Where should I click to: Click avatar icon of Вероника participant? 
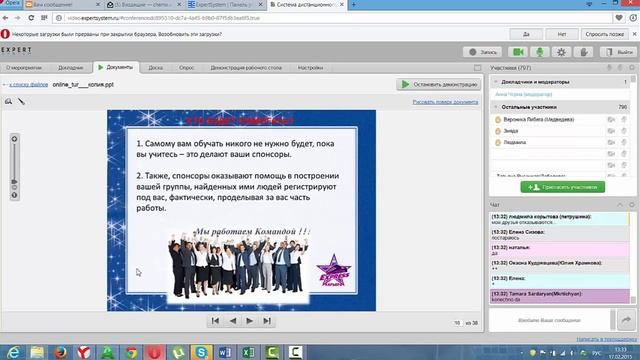[498, 120]
